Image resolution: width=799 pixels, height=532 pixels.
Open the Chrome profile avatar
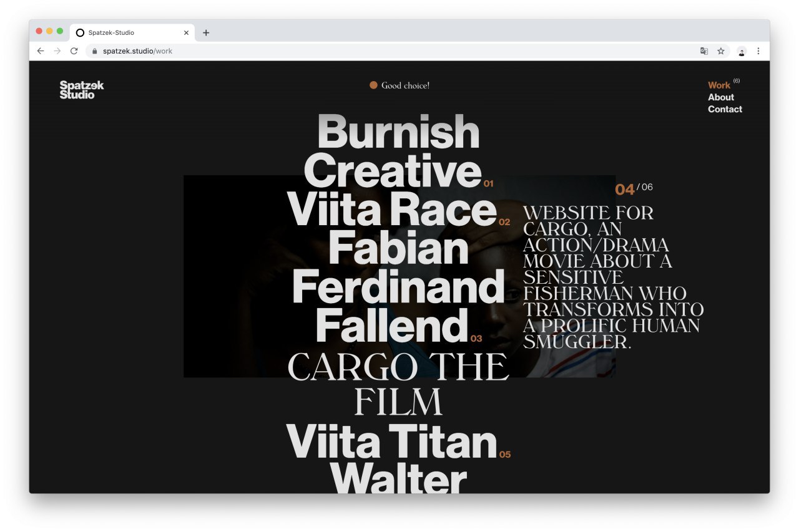pyautogui.click(x=742, y=51)
